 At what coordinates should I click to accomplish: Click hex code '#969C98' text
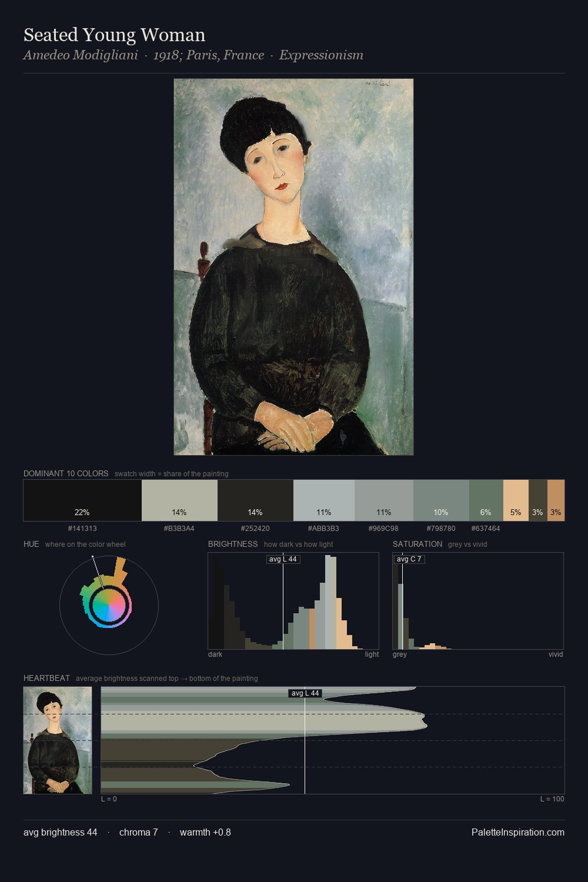[x=383, y=529]
